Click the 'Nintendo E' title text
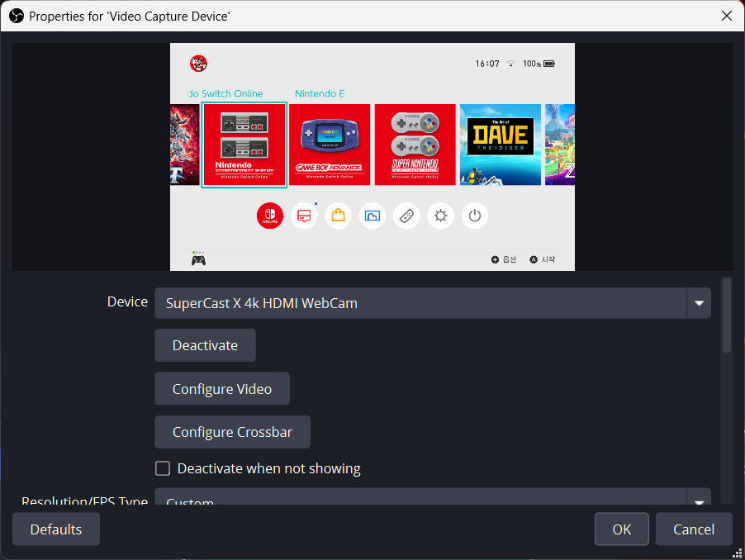The height and width of the screenshot is (560, 745). [320, 93]
